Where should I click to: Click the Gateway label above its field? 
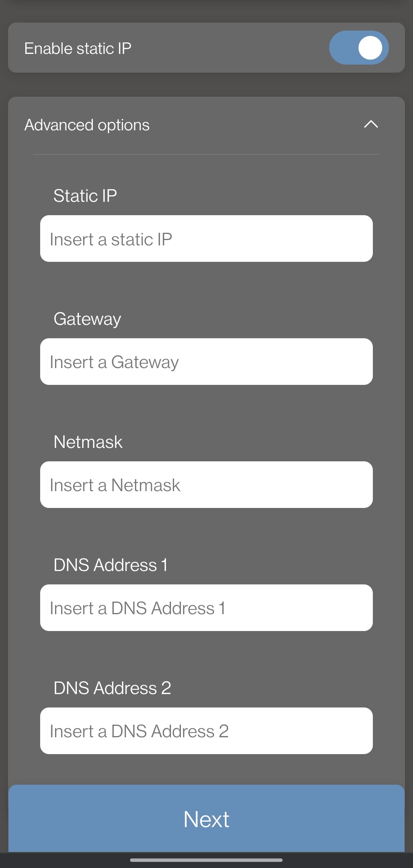tap(87, 319)
